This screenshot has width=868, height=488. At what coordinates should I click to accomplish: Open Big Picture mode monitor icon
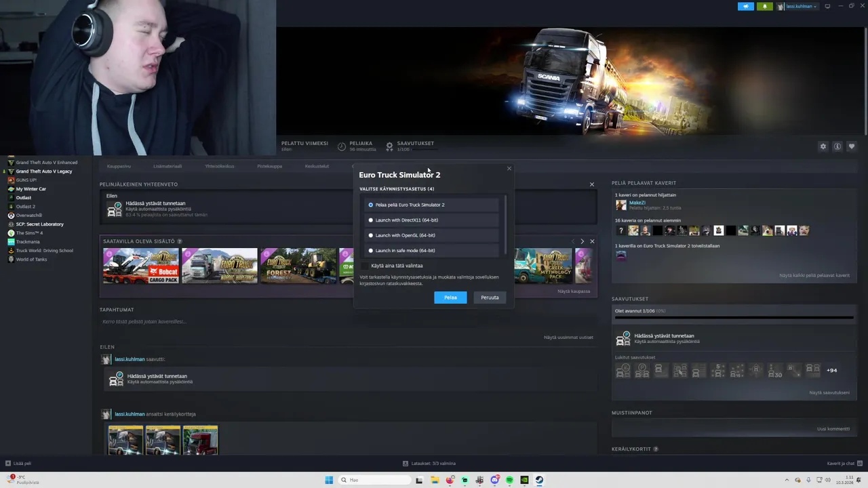point(827,6)
